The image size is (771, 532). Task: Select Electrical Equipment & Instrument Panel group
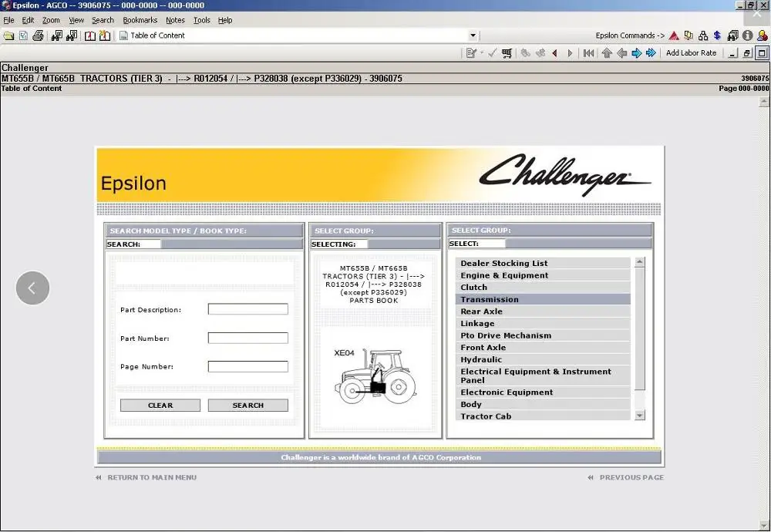(x=543, y=375)
